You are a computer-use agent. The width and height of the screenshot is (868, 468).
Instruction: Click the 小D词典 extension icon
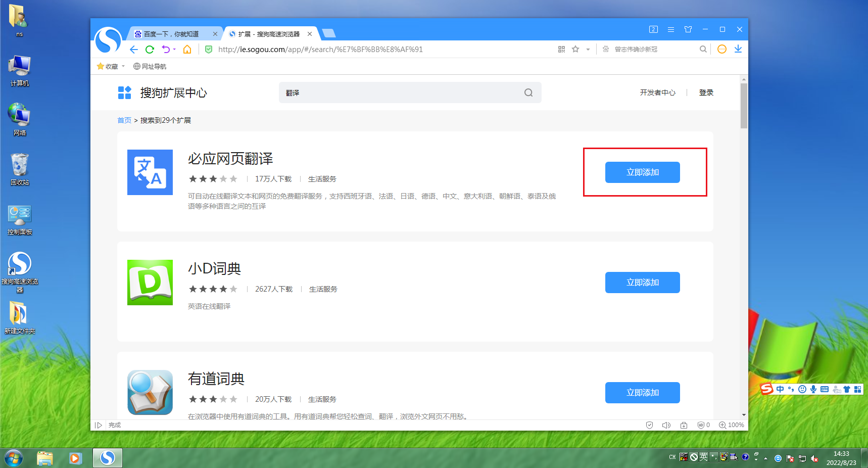[150, 283]
